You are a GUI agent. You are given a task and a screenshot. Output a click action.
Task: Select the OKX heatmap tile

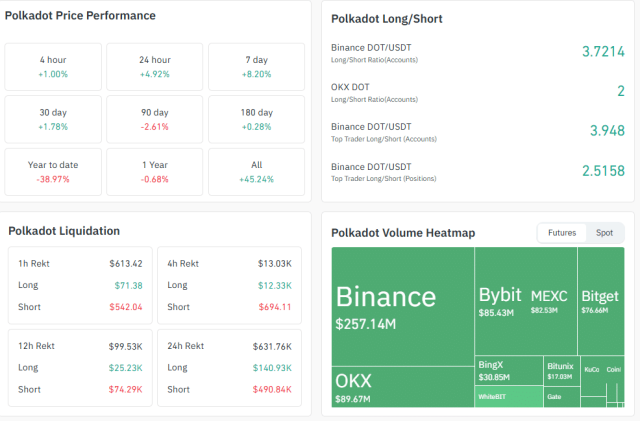[402, 386]
